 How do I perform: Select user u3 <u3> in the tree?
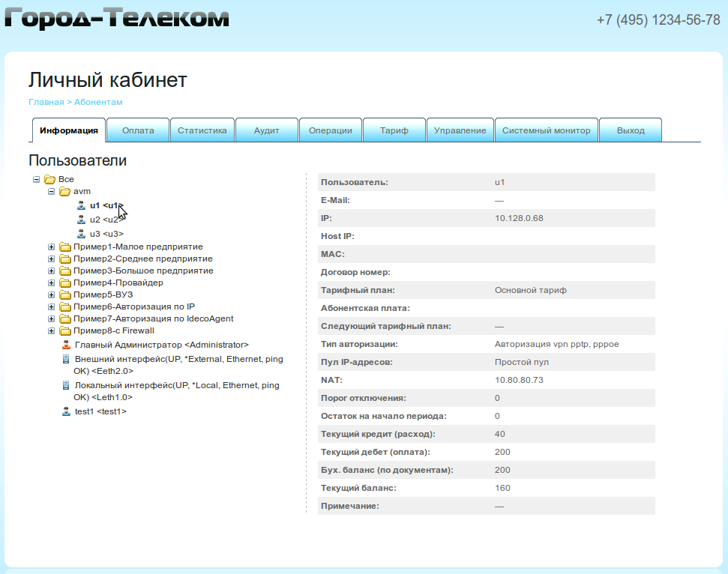coord(106,234)
